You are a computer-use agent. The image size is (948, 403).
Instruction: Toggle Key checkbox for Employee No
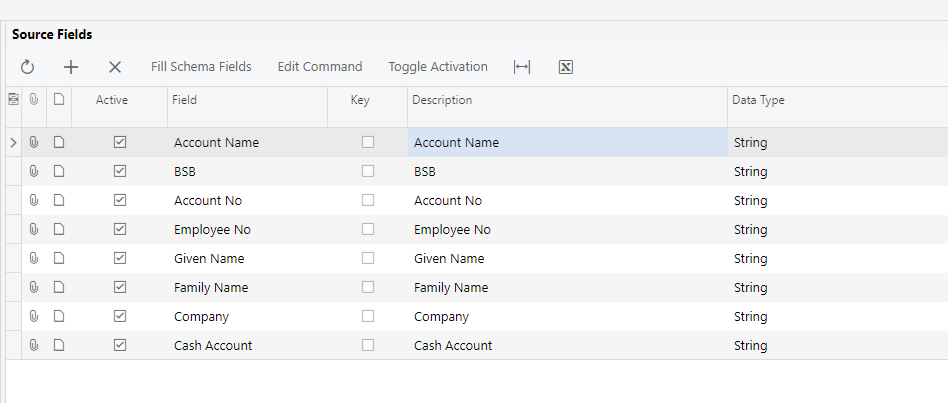[x=368, y=229]
